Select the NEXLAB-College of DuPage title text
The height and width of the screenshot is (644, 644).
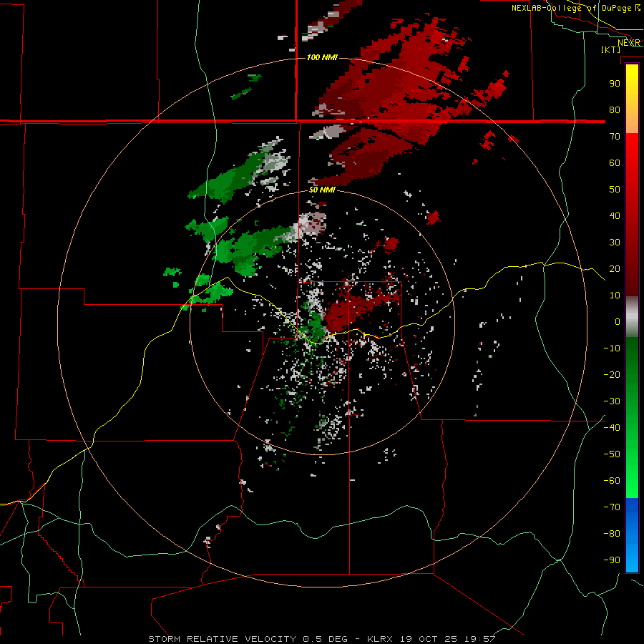click(x=575, y=8)
